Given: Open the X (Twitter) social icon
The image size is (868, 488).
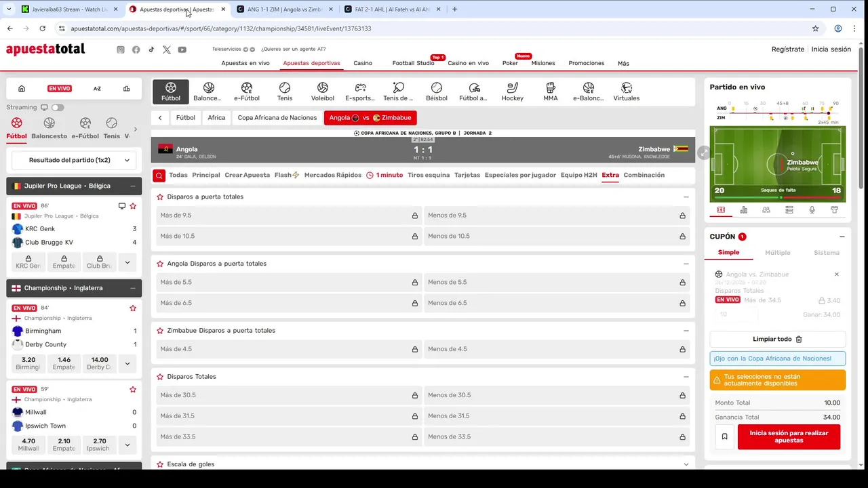Looking at the screenshot, I should click(x=167, y=49).
